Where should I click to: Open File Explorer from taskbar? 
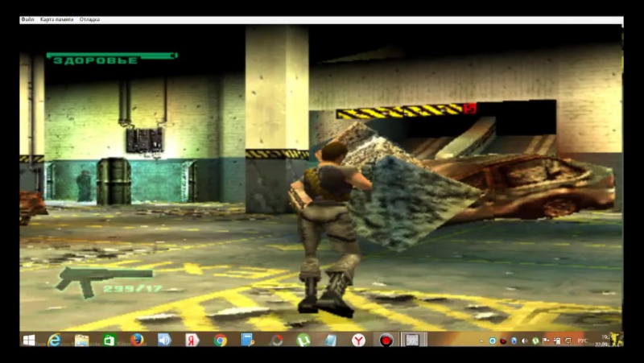81,340
